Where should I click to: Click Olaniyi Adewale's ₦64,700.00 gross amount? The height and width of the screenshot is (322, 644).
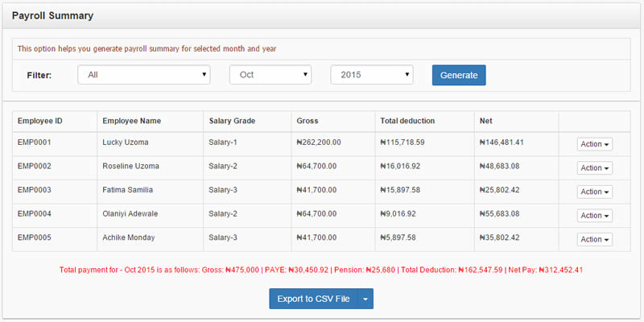316,214
